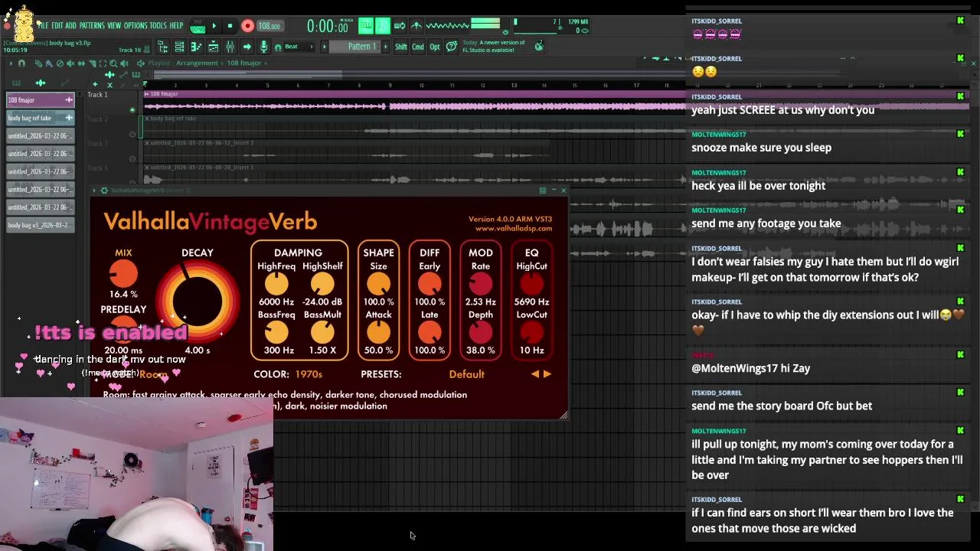Expand the VintageVerb plugin options arrow
980x551 pixels.
(95, 190)
